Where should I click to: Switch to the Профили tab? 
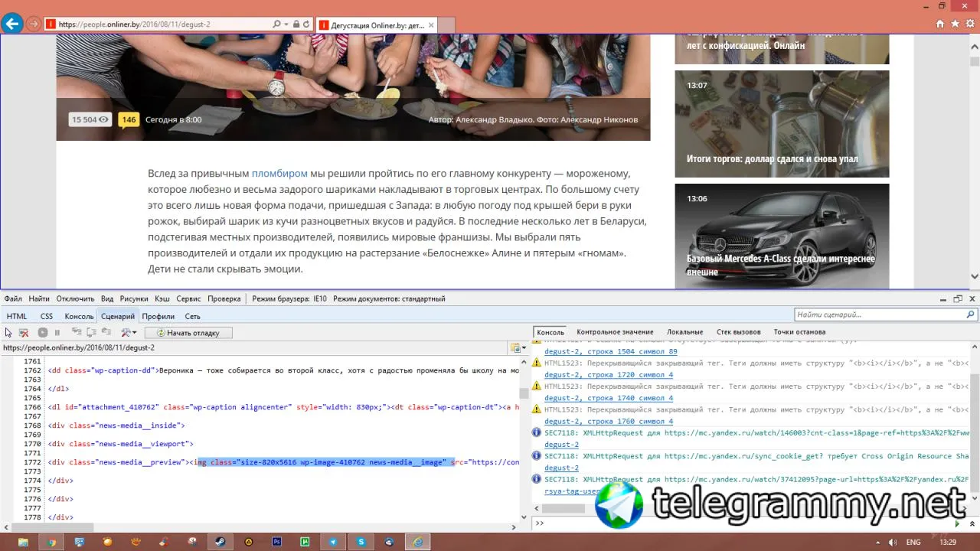[158, 316]
